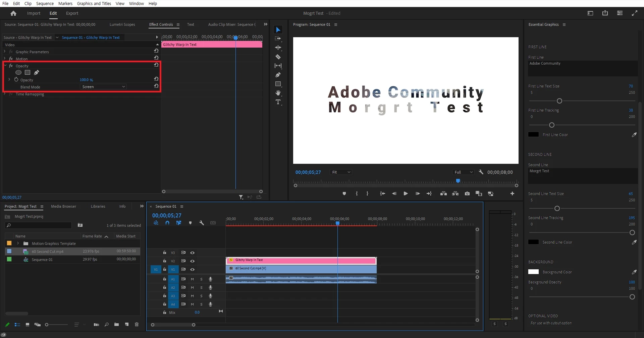Select the Pen tool in toolbar
The height and width of the screenshot is (338, 644).
click(x=278, y=75)
